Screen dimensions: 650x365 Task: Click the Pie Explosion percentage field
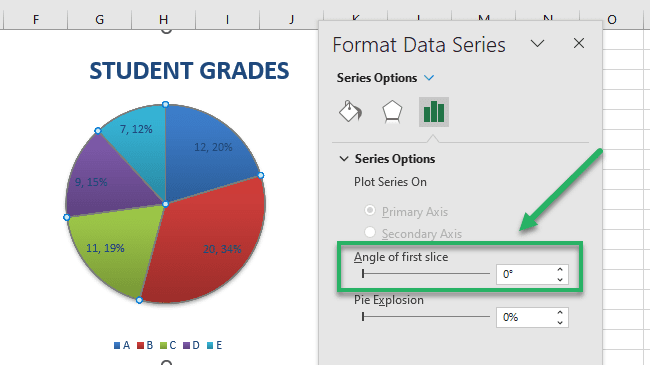(525, 317)
